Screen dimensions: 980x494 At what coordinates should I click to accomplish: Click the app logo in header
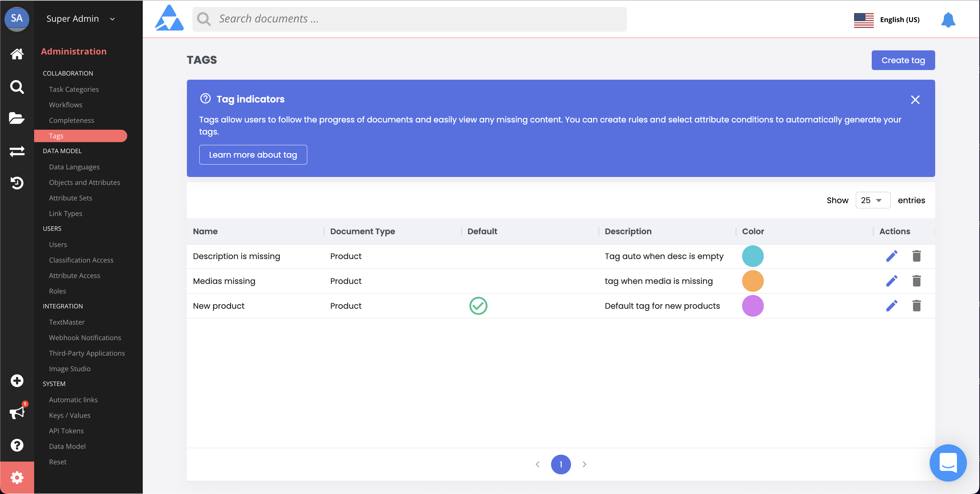coord(169,18)
